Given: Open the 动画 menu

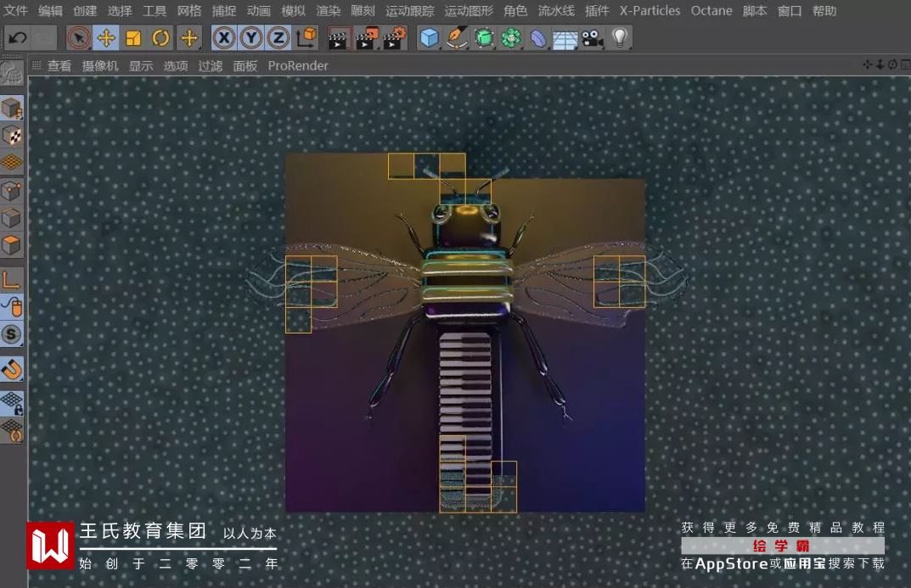Looking at the screenshot, I should (259, 10).
